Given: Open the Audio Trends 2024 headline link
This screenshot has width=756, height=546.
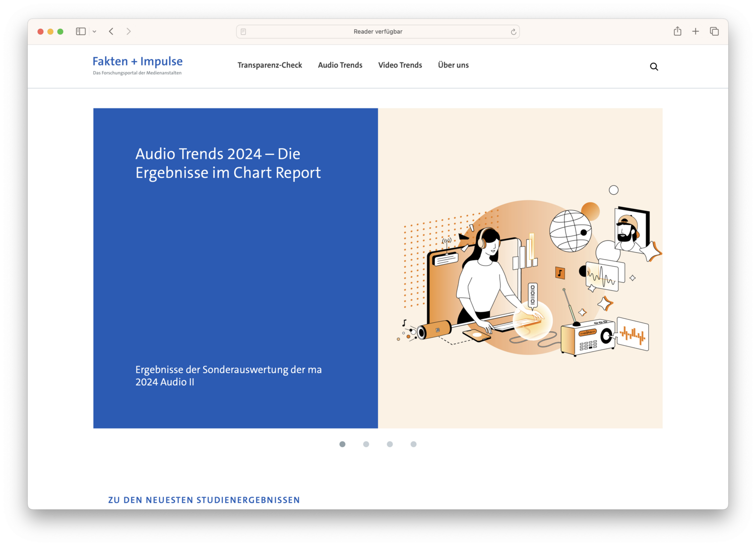Looking at the screenshot, I should pos(228,163).
